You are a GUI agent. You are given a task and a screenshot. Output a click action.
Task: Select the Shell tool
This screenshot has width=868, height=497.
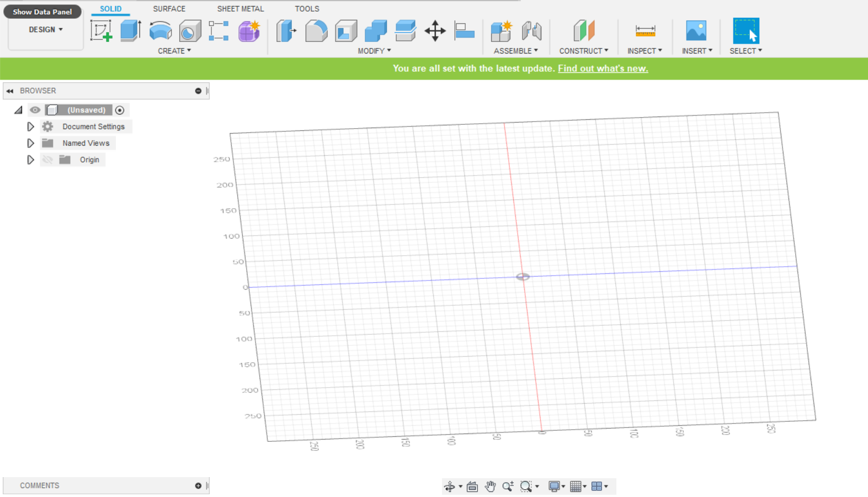(x=346, y=31)
